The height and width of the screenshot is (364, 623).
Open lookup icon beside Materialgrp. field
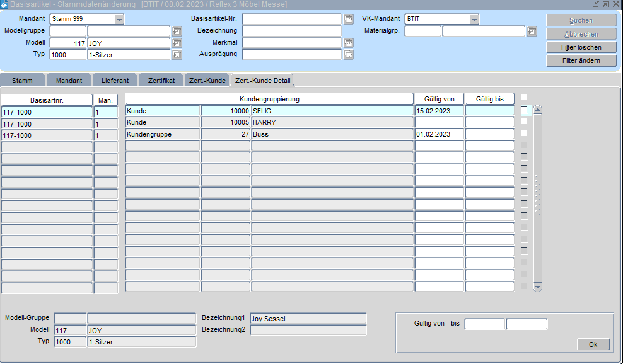point(532,31)
